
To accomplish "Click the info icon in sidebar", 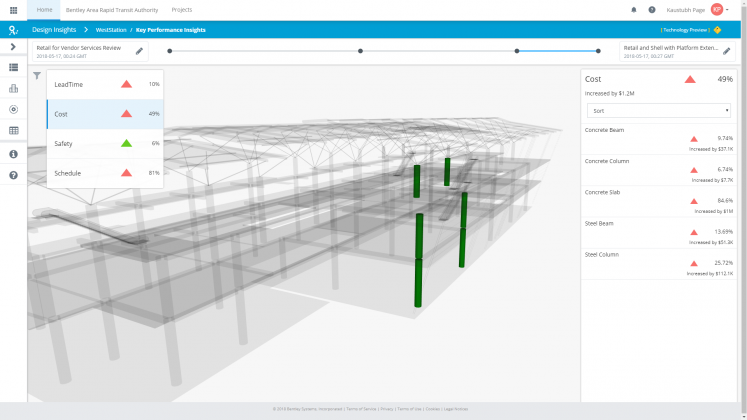I will point(13,154).
